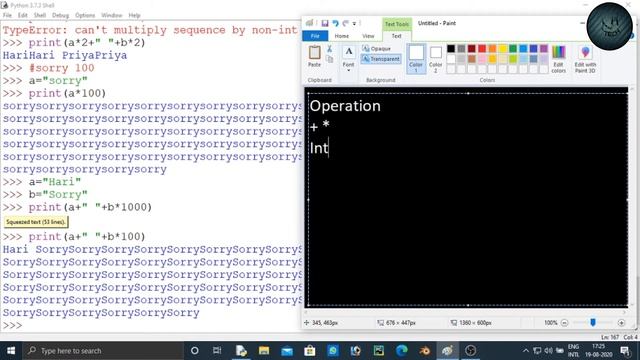Switch to Paint via taskbar icon
The image size is (640, 360).
447,351
